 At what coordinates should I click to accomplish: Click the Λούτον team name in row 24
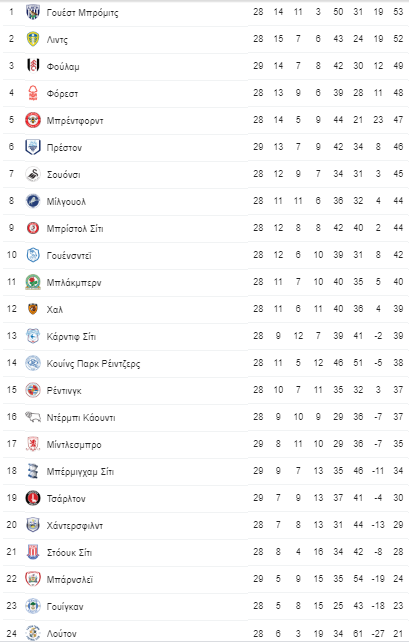point(61,634)
